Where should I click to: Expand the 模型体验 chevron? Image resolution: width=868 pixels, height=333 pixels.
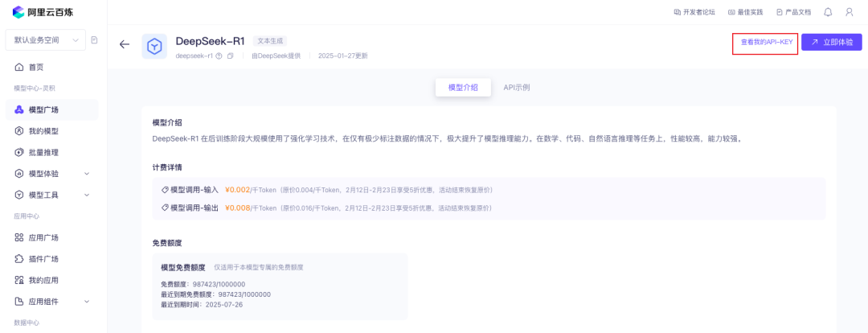(86, 174)
